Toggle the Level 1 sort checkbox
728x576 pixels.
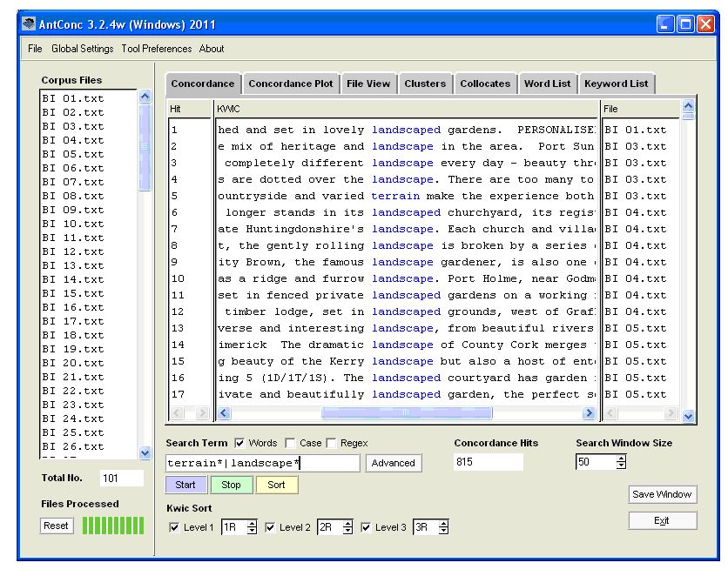coord(174,527)
